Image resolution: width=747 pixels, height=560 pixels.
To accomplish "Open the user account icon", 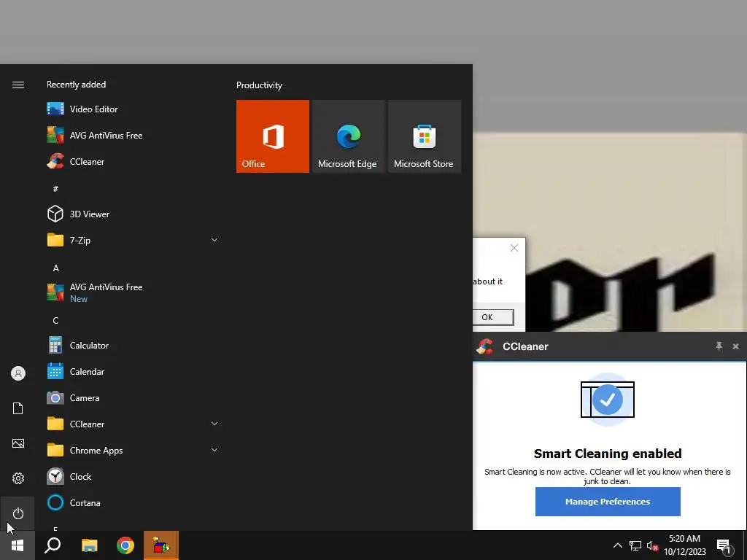I will [x=18, y=373].
